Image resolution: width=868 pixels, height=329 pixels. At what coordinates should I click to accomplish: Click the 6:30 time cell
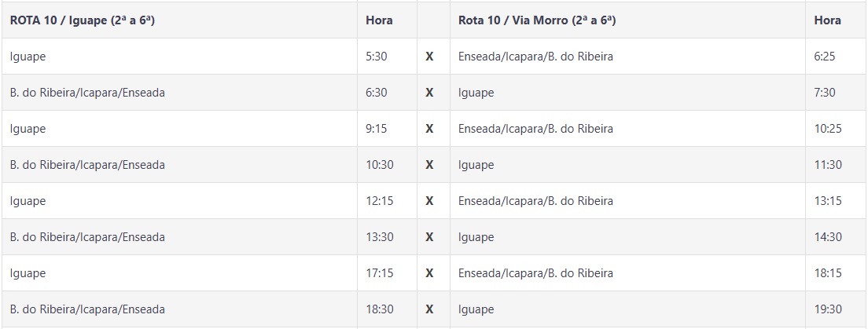coord(377,93)
